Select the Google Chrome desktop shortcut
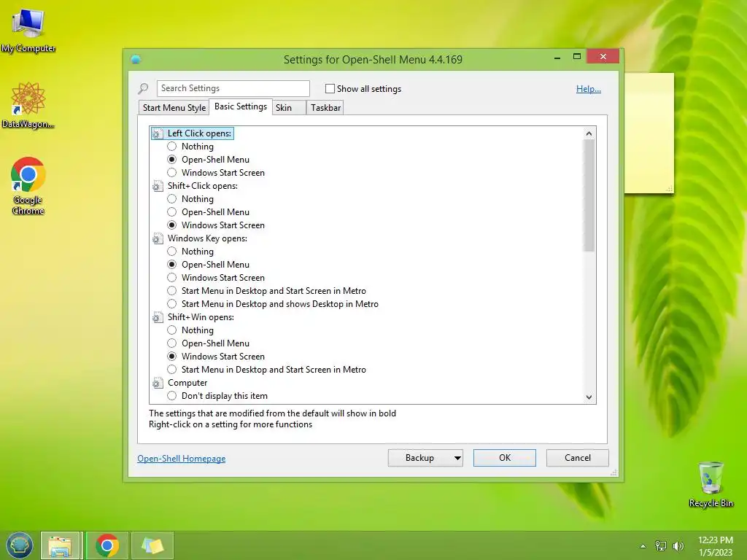The image size is (747, 560). click(x=28, y=186)
